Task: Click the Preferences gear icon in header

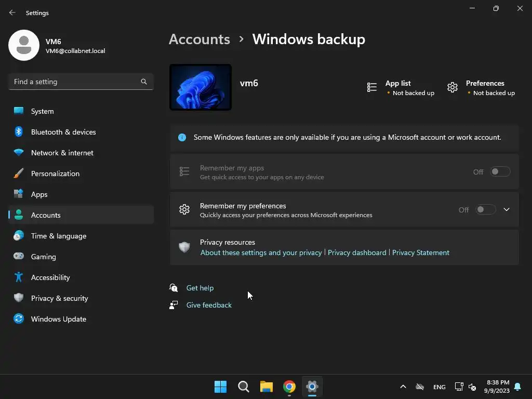Action: (453, 87)
